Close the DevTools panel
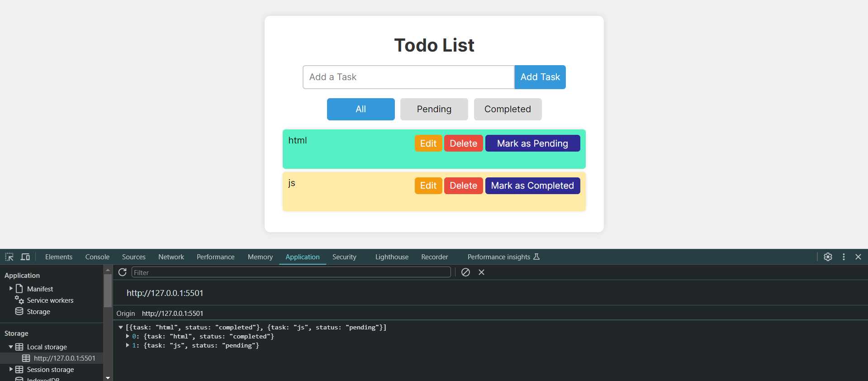 pyautogui.click(x=858, y=257)
